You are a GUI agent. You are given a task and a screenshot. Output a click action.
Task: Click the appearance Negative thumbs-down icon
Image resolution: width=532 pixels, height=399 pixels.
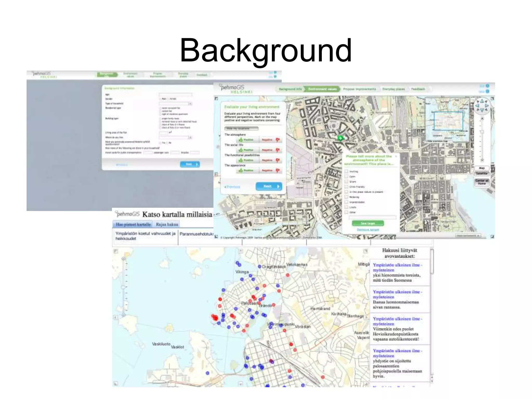[x=278, y=170]
